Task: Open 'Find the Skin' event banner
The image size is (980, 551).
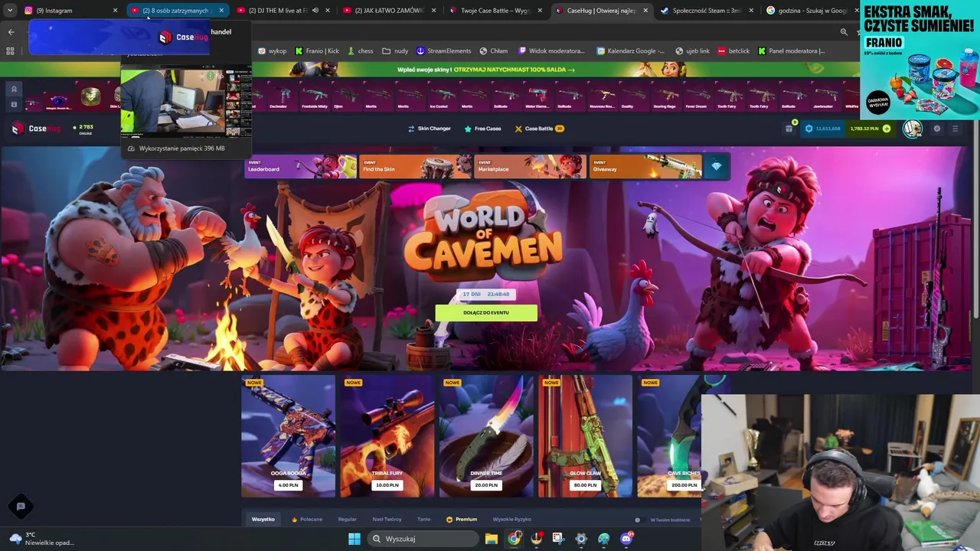Action: (415, 166)
